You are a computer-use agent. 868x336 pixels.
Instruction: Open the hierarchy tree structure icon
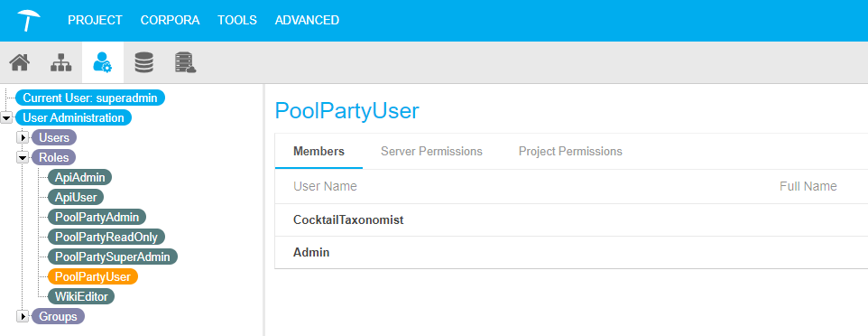tap(60, 62)
